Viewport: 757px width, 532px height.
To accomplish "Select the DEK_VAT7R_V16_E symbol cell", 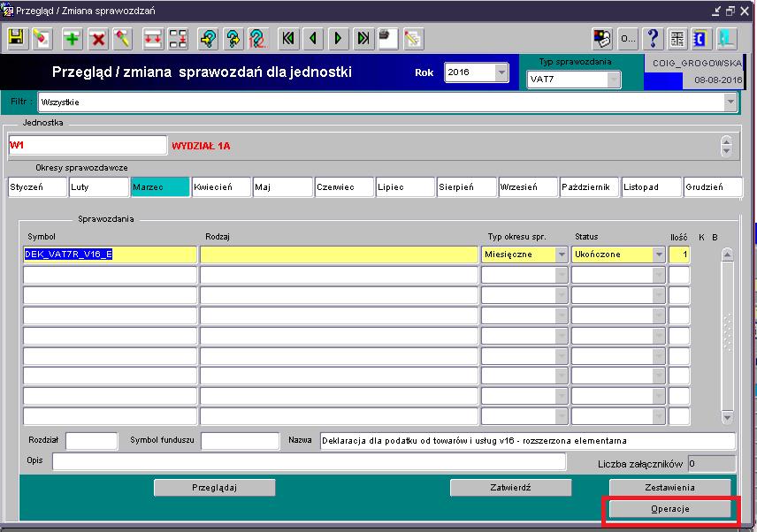I will click(110, 255).
